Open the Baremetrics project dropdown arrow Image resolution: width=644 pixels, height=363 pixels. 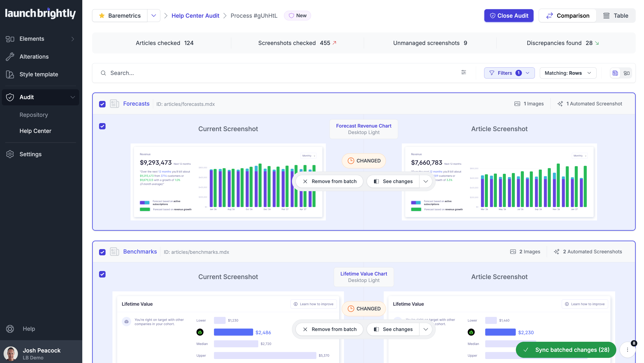click(154, 15)
